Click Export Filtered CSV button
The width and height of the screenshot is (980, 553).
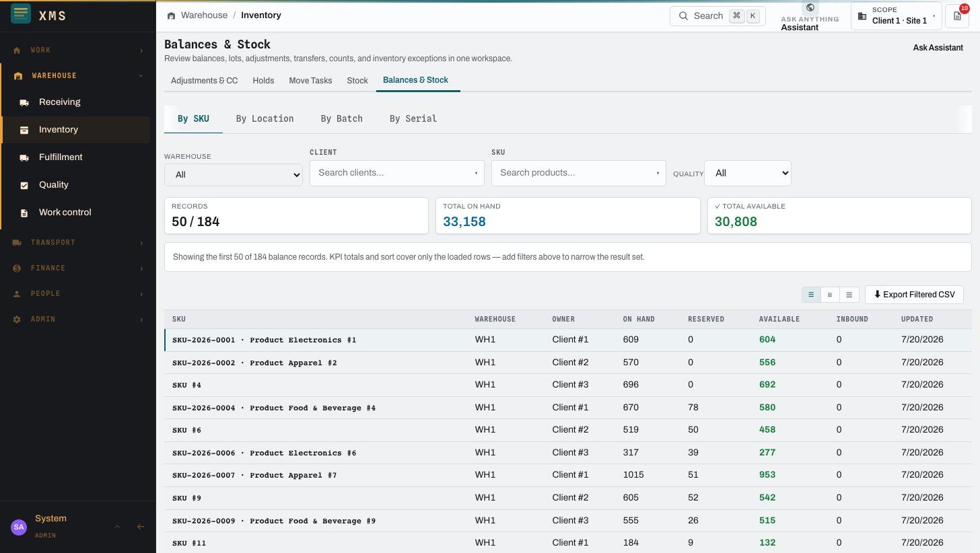(x=914, y=295)
